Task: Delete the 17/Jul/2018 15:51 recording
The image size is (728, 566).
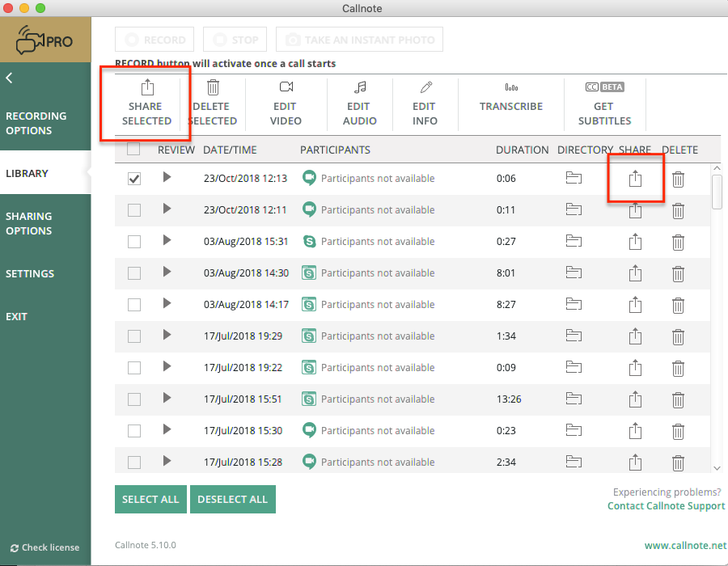Action: coord(679,400)
